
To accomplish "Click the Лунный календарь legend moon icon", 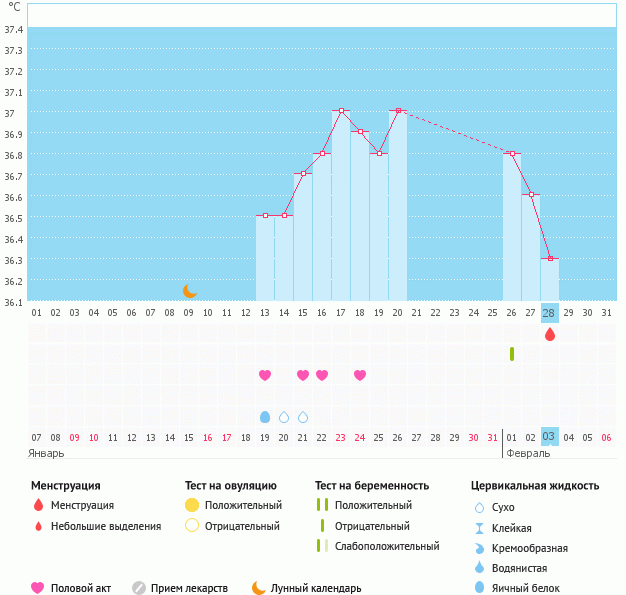I will click(x=259, y=588).
